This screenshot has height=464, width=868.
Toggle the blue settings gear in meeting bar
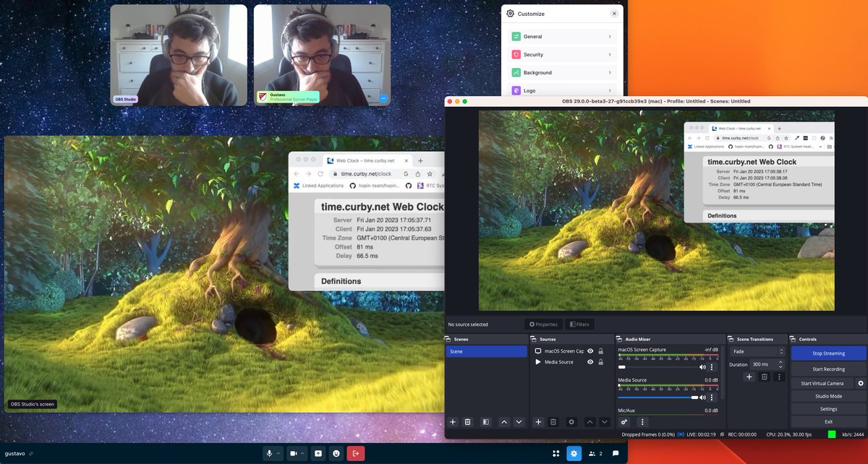coord(574,453)
